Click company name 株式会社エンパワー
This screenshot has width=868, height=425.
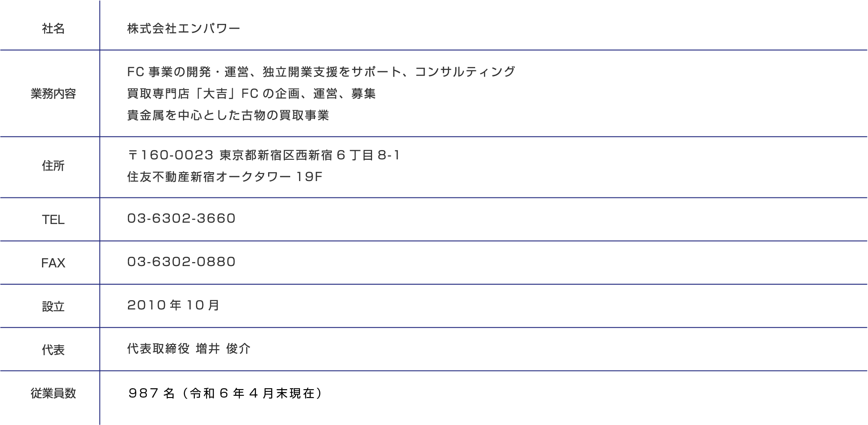[x=184, y=29]
